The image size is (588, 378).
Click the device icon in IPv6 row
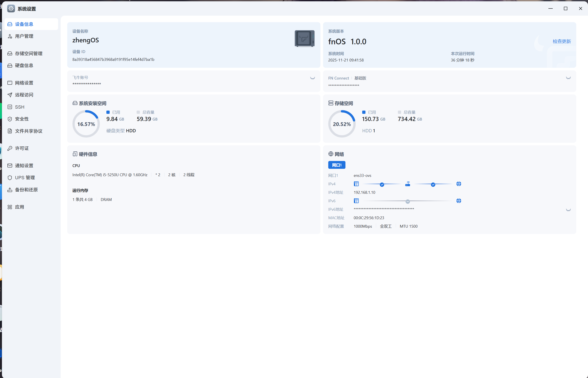356,201
